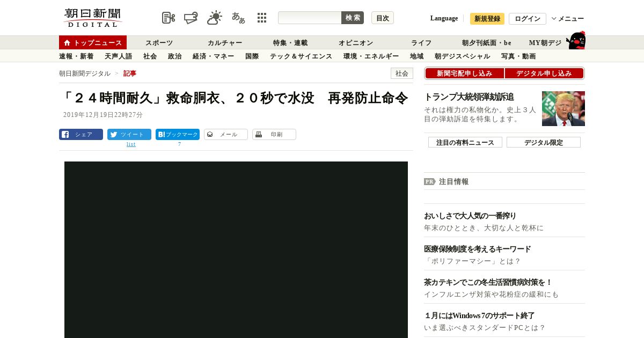The height and width of the screenshot is (338, 644).
Task: Tweet the article with ツイート button
Action: [129, 134]
